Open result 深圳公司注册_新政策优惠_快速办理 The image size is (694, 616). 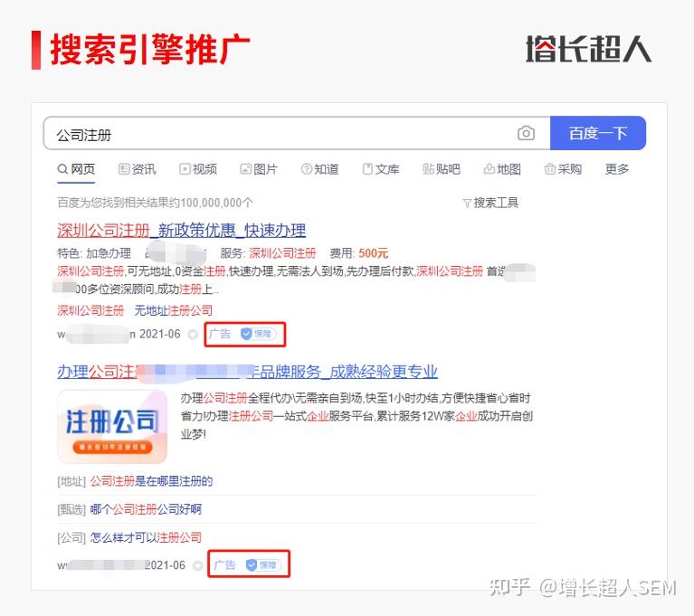click(x=182, y=231)
